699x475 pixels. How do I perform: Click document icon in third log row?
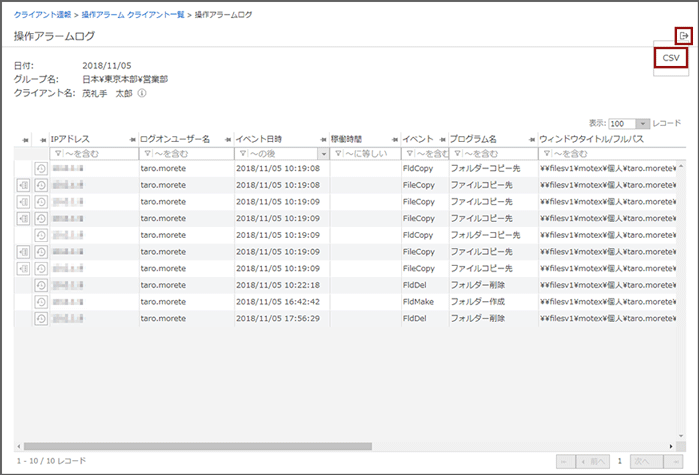(24, 202)
